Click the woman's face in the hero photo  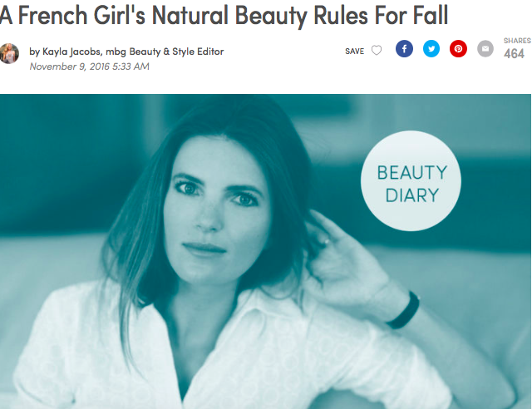217,210
